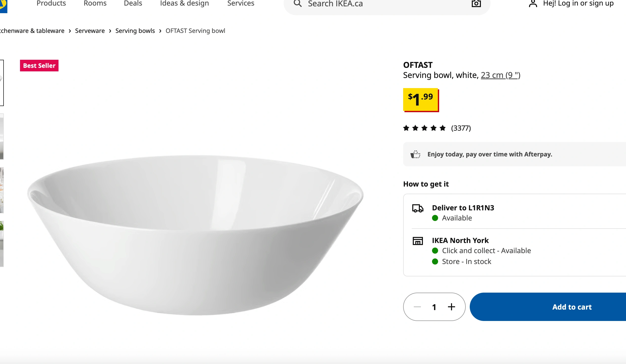Increase quantity with the plus button
Screen dimensions: 626x364
(451, 307)
